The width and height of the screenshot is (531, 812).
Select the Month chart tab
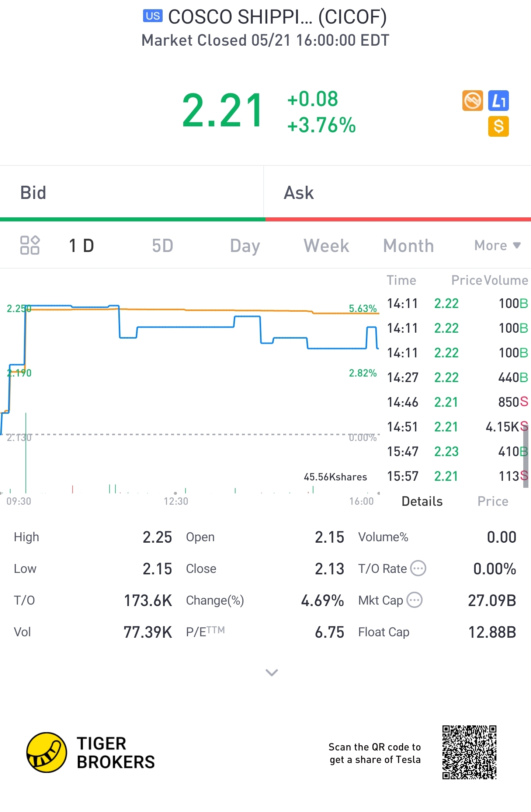[408, 246]
